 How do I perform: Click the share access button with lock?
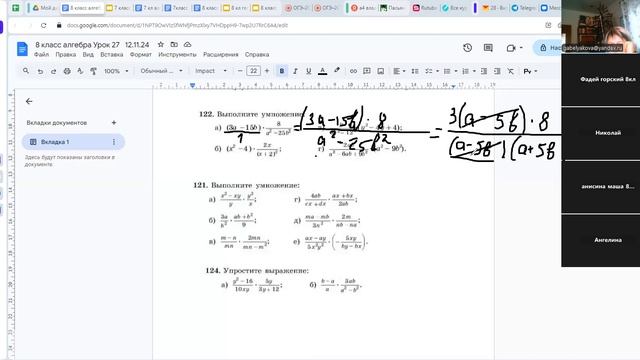click(x=547, y=48)
